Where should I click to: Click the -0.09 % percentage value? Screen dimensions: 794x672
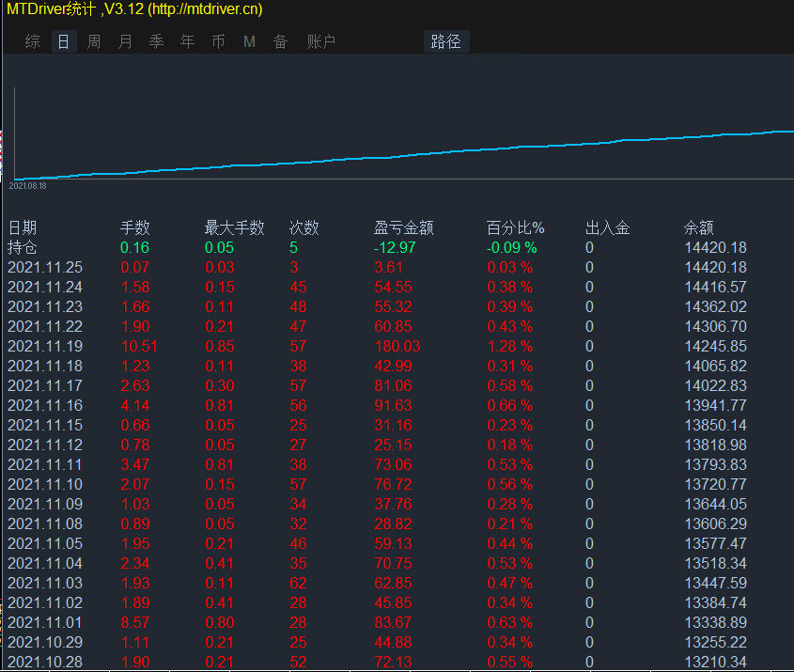click(x=511, y=247)
